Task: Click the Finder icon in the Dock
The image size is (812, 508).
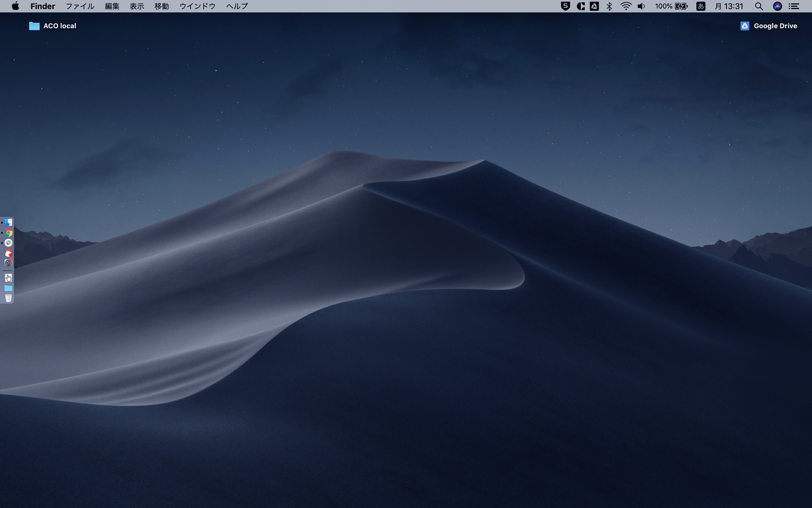Action: (x=8, y=222)
